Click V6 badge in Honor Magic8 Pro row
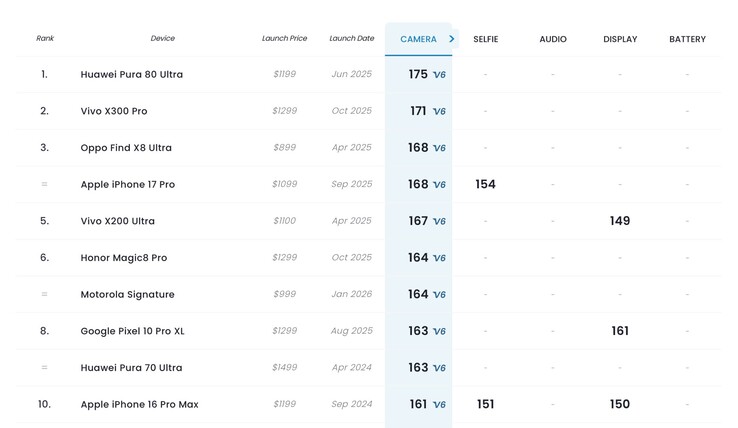738x428 pixels. [439, 258]
